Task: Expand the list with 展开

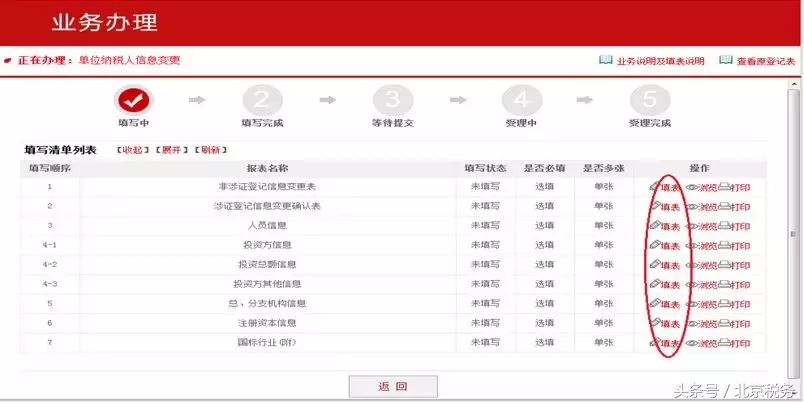Action: (x=171, y=150)
